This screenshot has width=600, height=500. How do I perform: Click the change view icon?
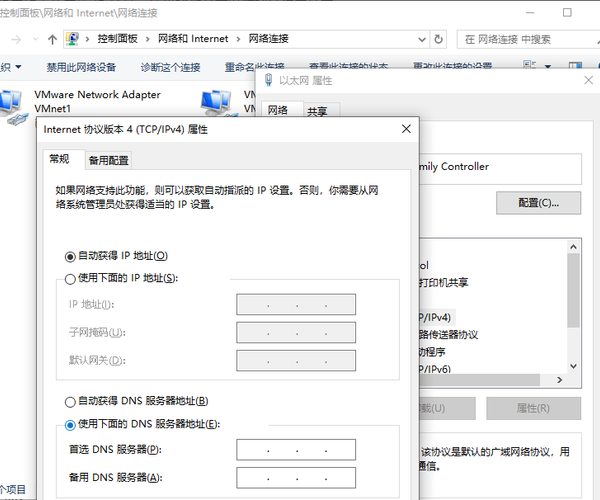point(530,65)
